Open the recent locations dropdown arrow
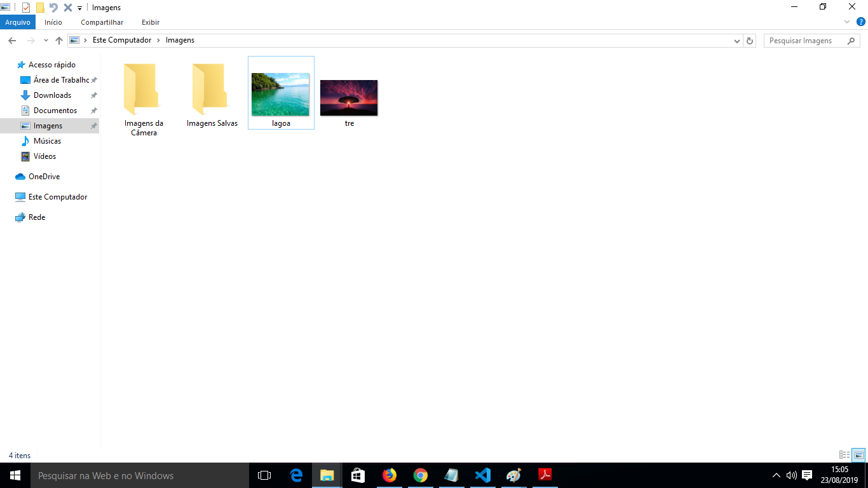Screen dimensions: 868x488 tap(46, 41)
